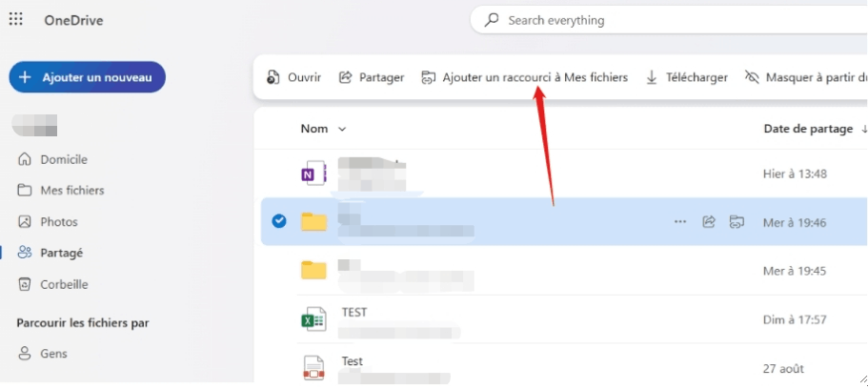The height and width of the screenshot is (389, 868).
Task: Click the Hier à 13:48 date cell
Action: (x=795, y=174)
